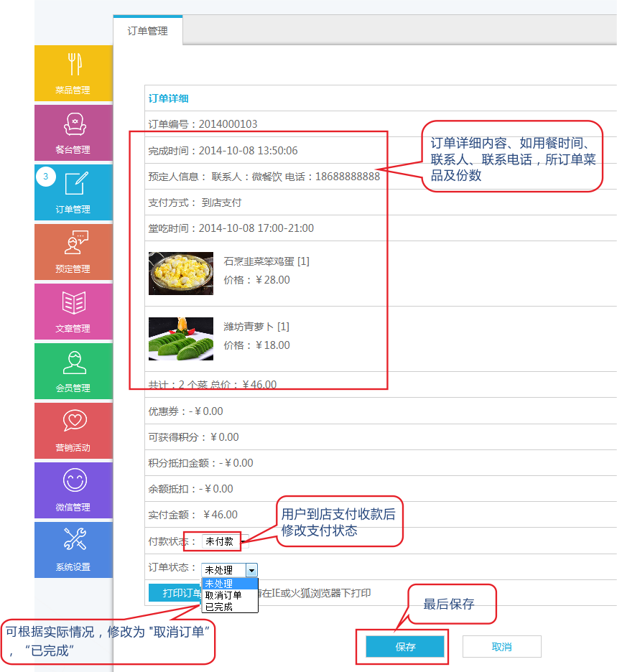
Task: Choose 取消订单 in the status list
Action: tap(228, 595)
